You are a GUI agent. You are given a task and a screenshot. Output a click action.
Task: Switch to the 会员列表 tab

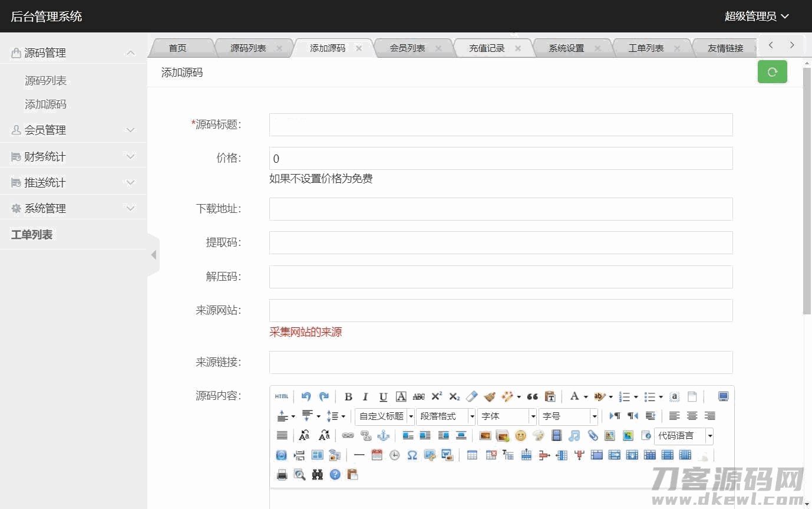(x=407, y=48)
